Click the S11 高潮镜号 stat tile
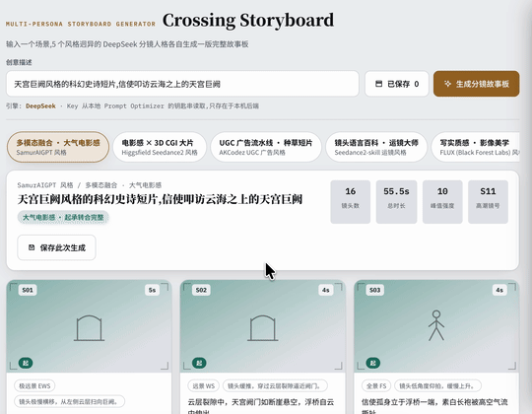The height and width of the screenshot is (414, 532). click(488, 202)
